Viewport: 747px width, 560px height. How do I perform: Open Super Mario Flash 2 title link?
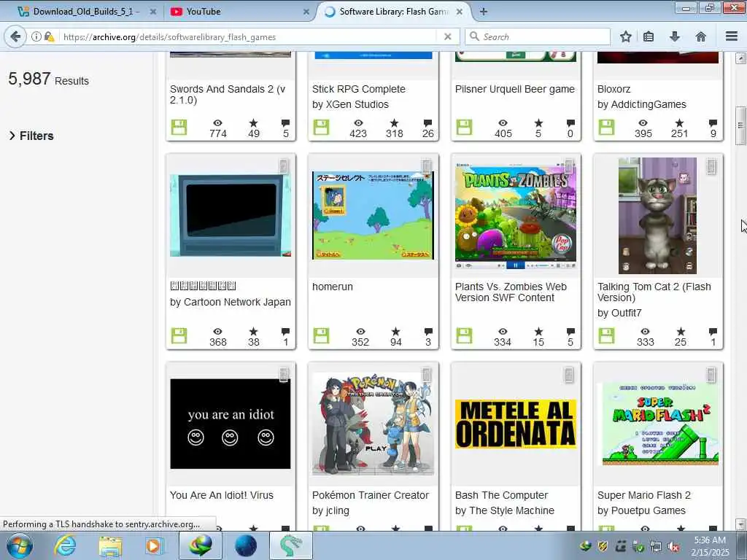(x=644, y=495)
